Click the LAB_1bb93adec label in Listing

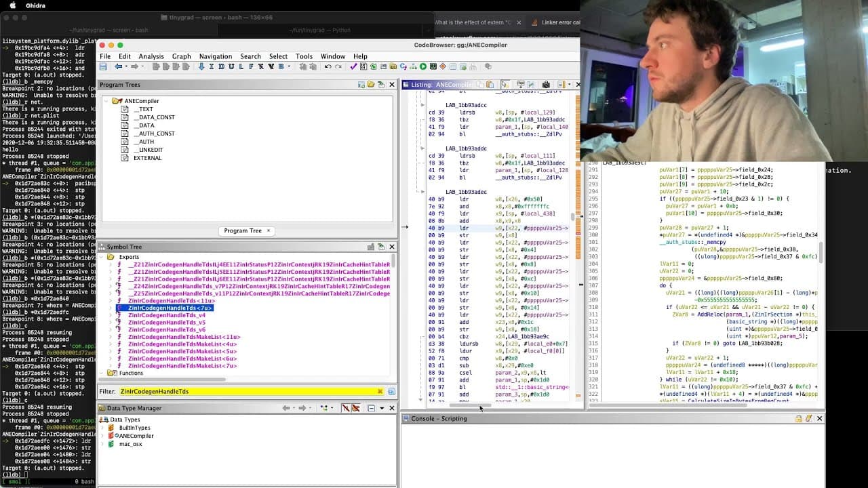click(x=466, y=192)
